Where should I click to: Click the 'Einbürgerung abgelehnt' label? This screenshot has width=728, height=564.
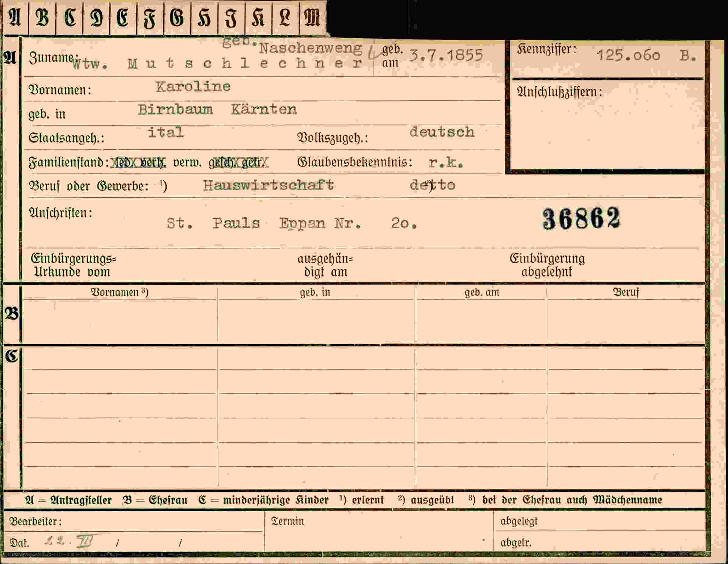[547, 265]
